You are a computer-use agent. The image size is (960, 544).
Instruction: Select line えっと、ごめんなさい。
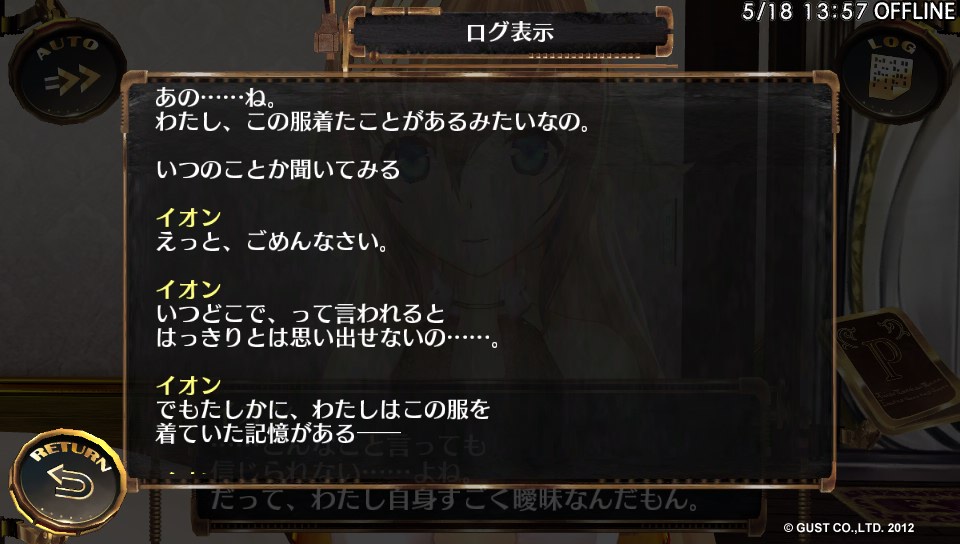(272, 242)
